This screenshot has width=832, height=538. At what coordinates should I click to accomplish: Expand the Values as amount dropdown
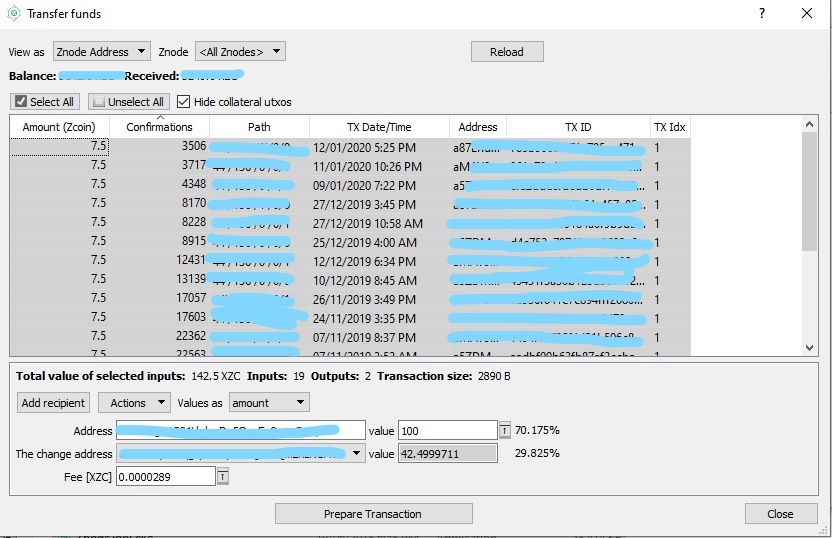pyautogui.click(x=269, y=402)
